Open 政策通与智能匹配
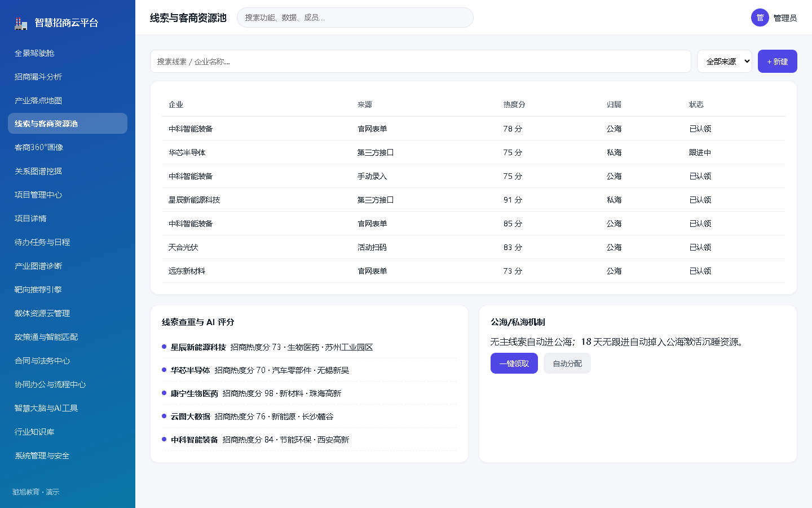 pyautogui.click(x=68, y=337)
